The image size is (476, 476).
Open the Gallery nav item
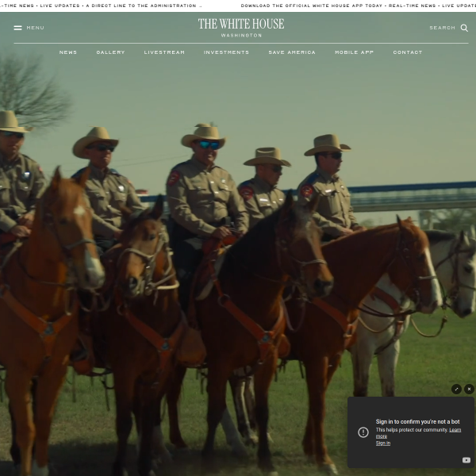tap(110, 52)
